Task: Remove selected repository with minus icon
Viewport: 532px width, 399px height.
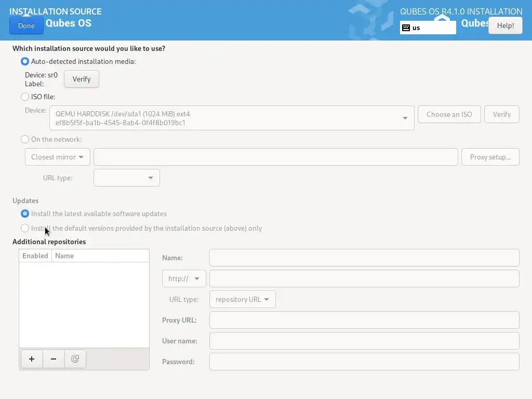Action: coord(54,359)
